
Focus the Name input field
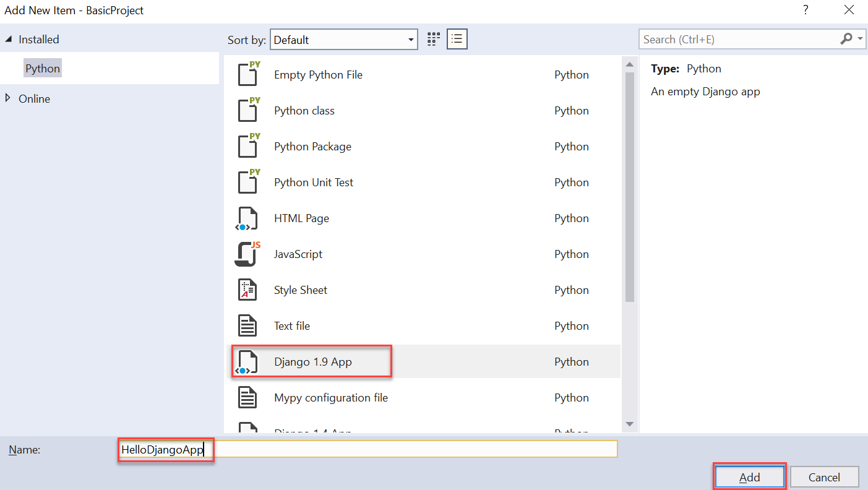(369, 450)
